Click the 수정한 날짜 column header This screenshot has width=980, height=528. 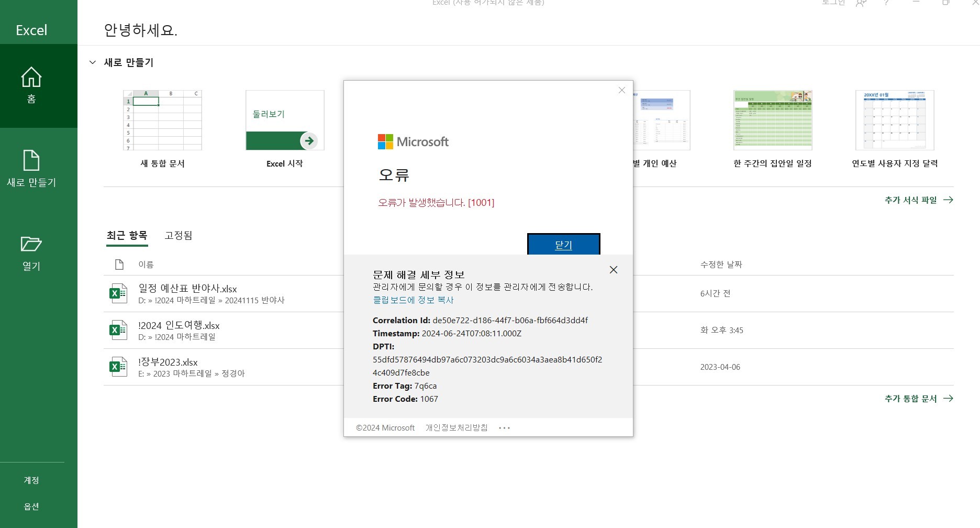point(721,265)
